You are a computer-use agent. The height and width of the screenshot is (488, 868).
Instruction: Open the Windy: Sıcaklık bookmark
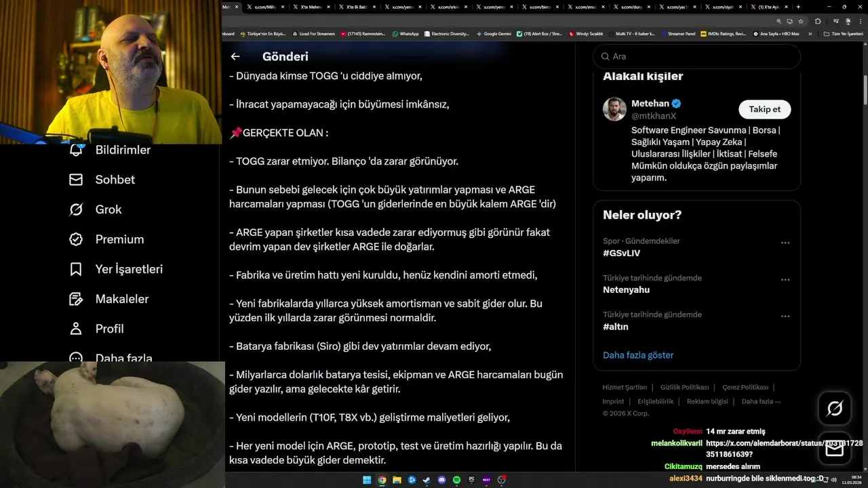tap(586, 33)
